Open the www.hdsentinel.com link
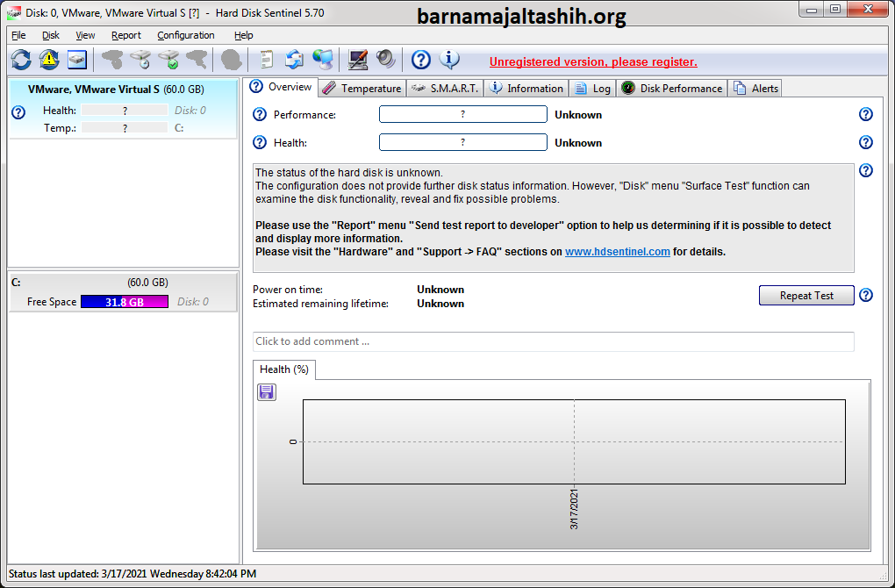Viewport: 895px width, 588px height. (618, 252)
